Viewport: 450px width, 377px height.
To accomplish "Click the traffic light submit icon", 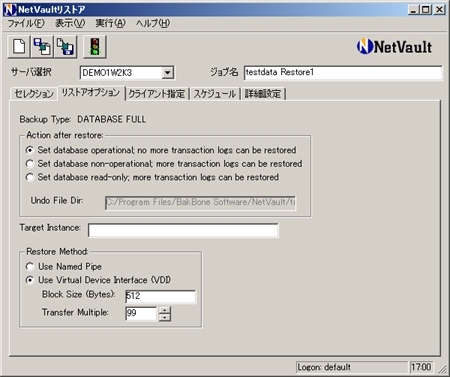I will (95, 47).
